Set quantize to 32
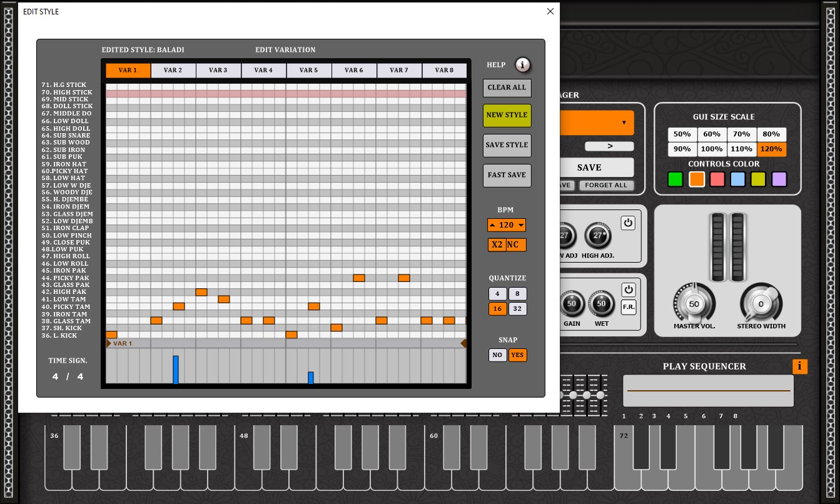Viewport: 840px width, 504px height. pyautogui.click(x=517, y=308)
